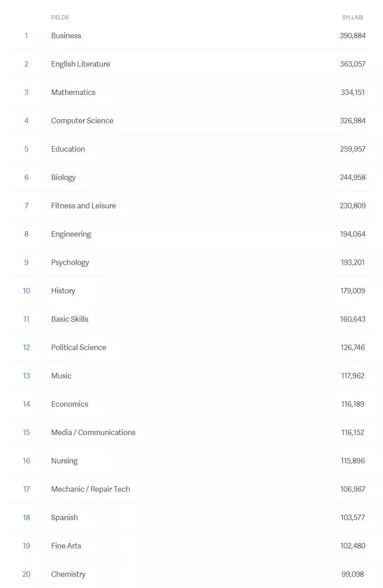Open Mechanic / Repair Tech field
The height and width of the screenshot is (588, 383).
tap(90, 489)
